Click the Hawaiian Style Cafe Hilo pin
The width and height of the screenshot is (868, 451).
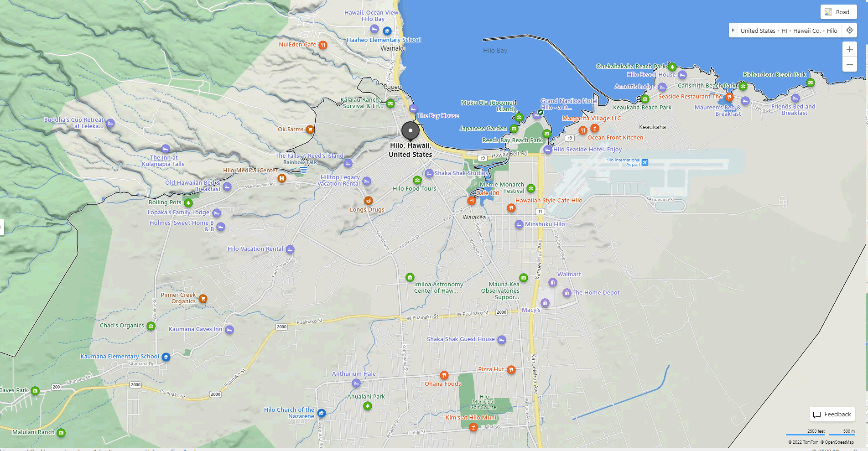tap(511, 208)
